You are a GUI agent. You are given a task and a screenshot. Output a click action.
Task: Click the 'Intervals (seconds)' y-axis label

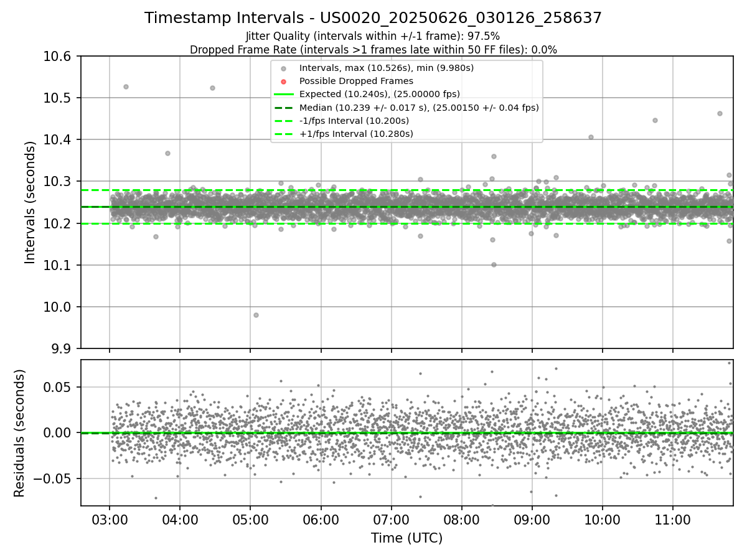coord(31,202)
